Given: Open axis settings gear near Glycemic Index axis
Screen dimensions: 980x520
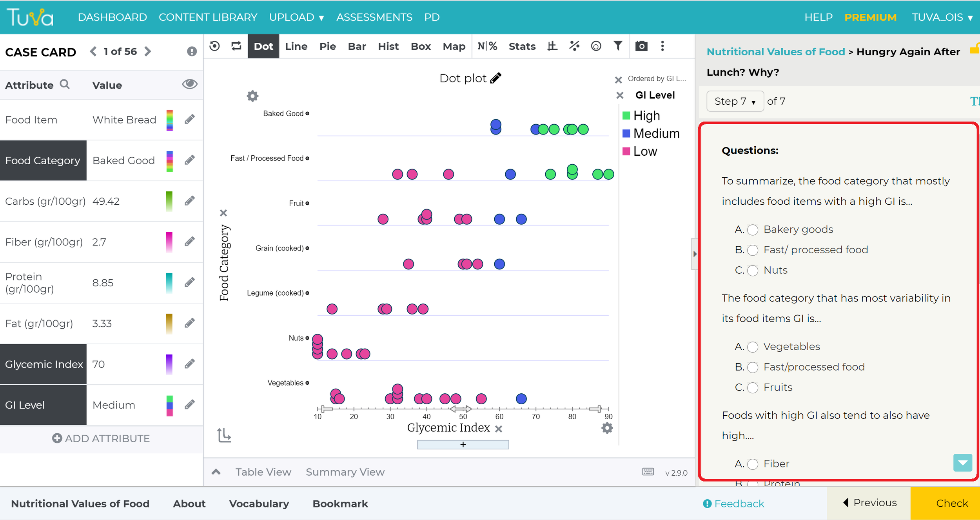Looking at the screenshot, I should [x=607, y=428].
